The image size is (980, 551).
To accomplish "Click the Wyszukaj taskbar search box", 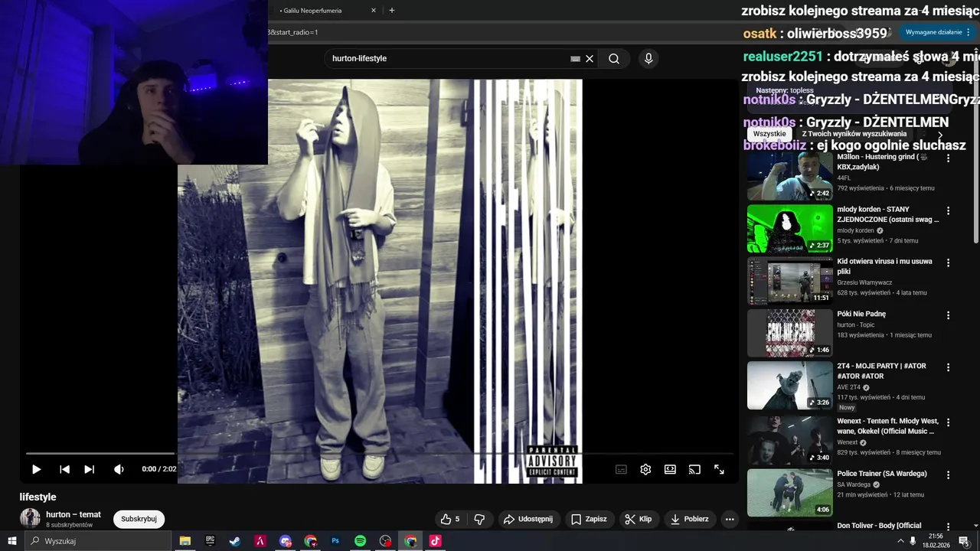I will (98, 541).
